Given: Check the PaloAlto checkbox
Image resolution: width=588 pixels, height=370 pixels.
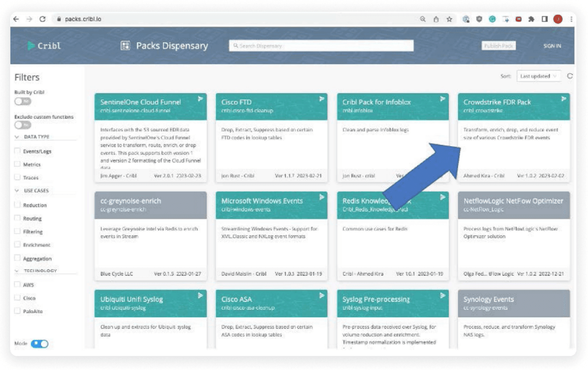Looking at the screenshot, I should point(17,311).
